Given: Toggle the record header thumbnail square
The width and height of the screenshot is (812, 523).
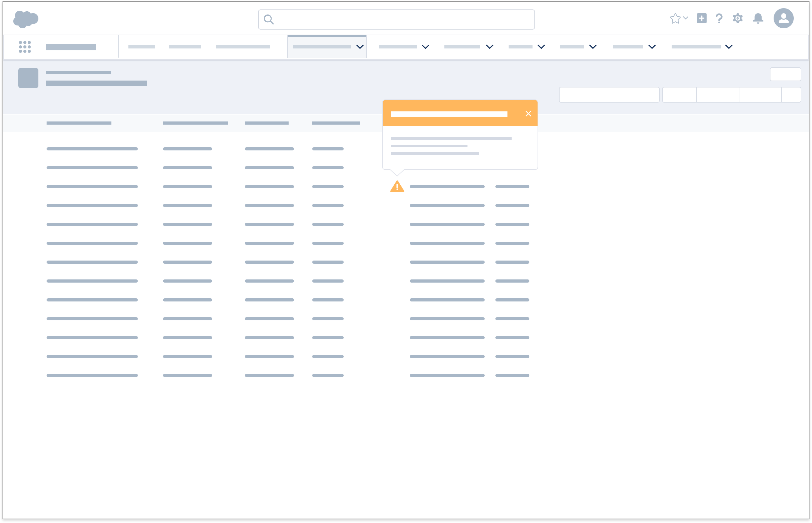Looking at the screenshot, I should 28,78.
